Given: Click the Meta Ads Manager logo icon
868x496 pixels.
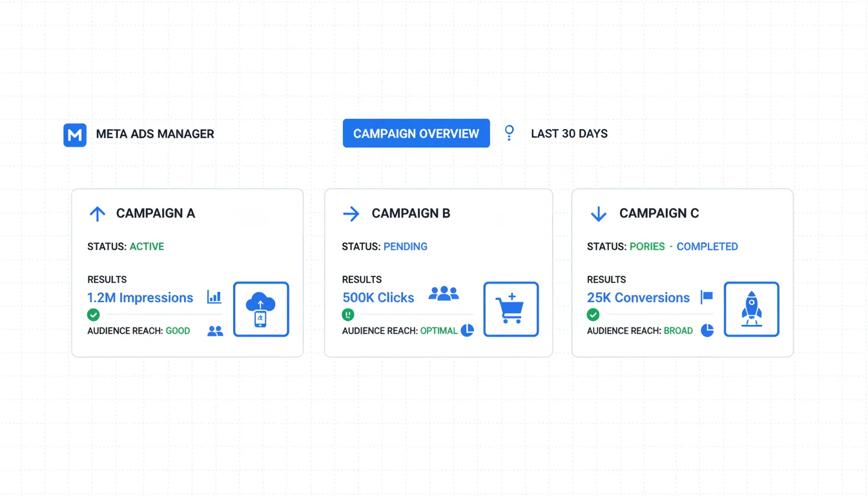Looking at the screenshot, I should pyautogui.click(x=75, y=134).
